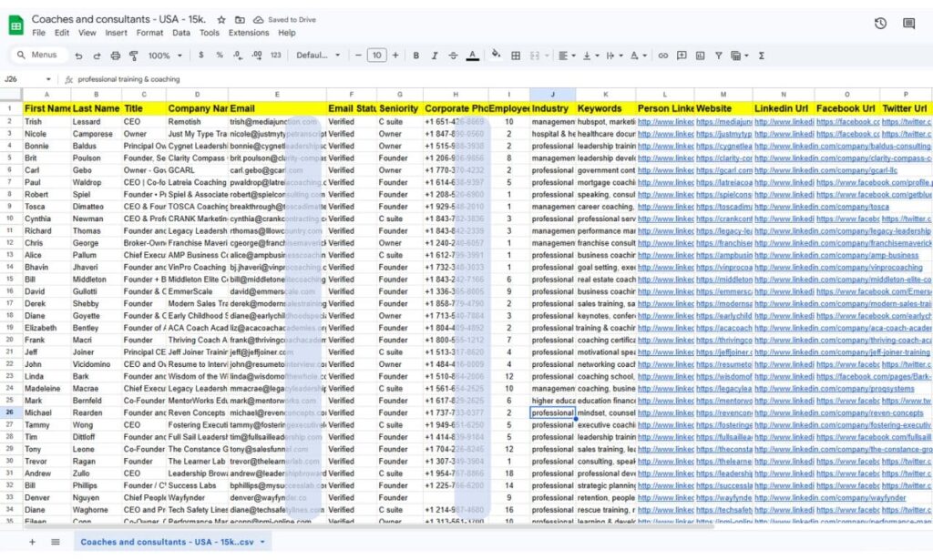This screenshot has height=560, width=933.
Task: Decrease font size minus button
Action: [358, 56]
